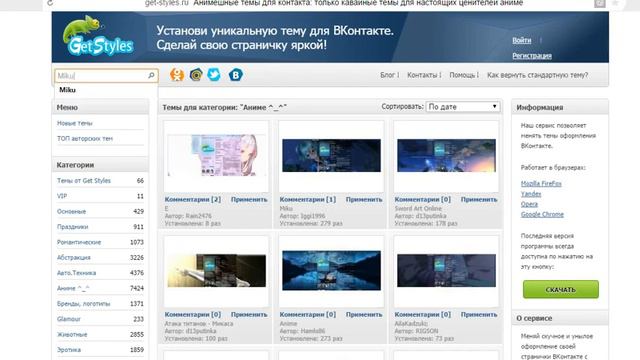
Task: Open Как вернуть стандартную тему link
Action: 538,75
